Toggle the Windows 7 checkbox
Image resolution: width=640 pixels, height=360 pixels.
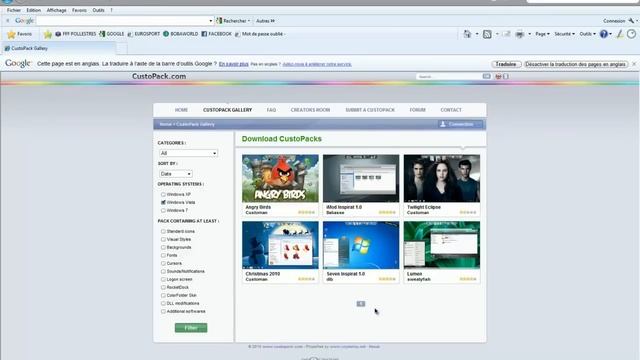pyautogui.click(x=163, y=211)
